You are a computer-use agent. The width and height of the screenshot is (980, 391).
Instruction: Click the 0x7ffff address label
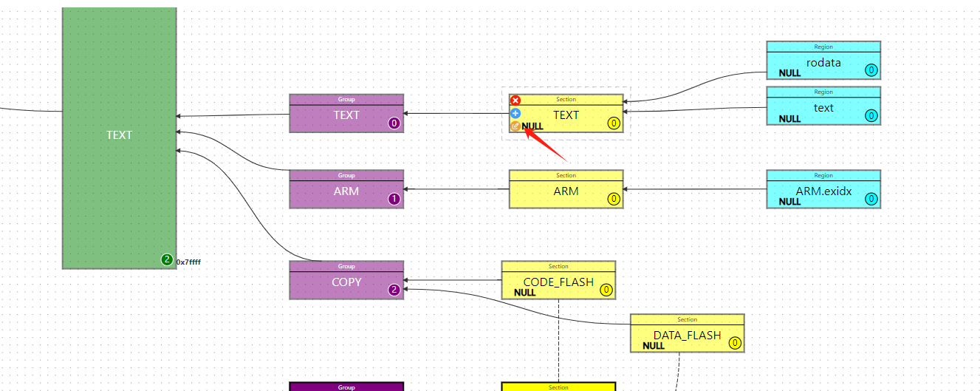(189, 262)
